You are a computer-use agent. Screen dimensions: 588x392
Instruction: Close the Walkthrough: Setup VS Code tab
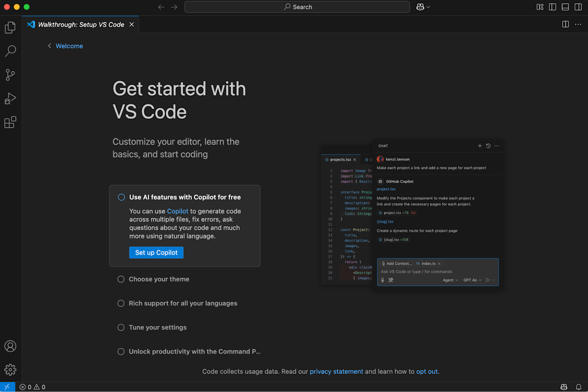132,25
